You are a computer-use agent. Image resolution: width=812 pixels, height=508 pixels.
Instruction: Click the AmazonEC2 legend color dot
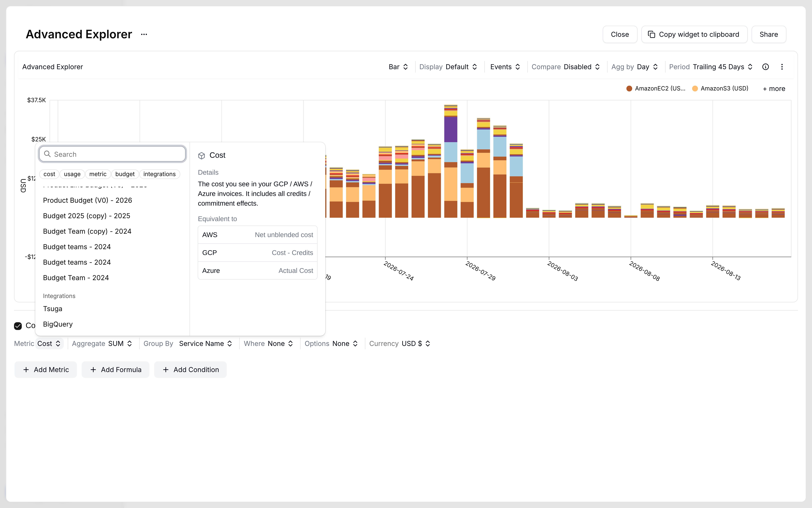tap(629, 88)
